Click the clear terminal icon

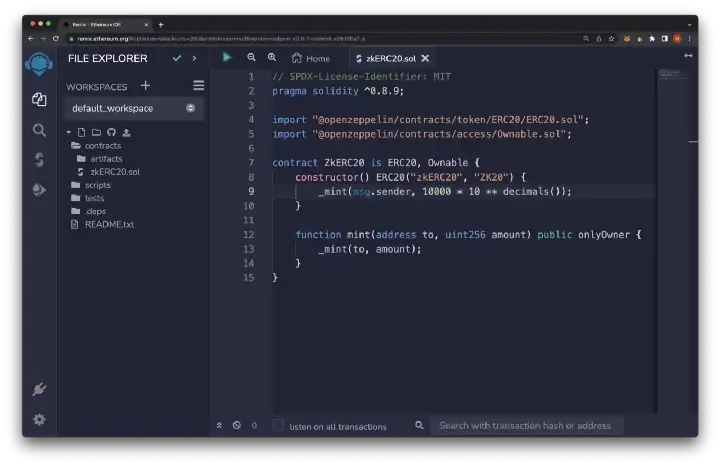(237, 425)
